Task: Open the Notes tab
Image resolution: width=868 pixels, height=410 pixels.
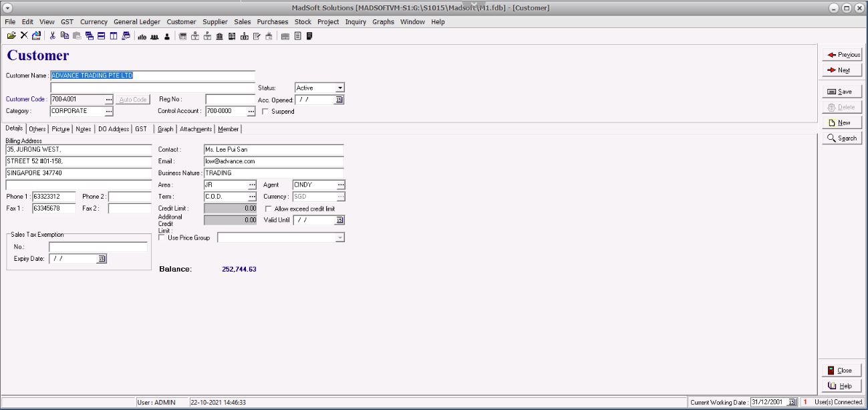Action: 84,129
